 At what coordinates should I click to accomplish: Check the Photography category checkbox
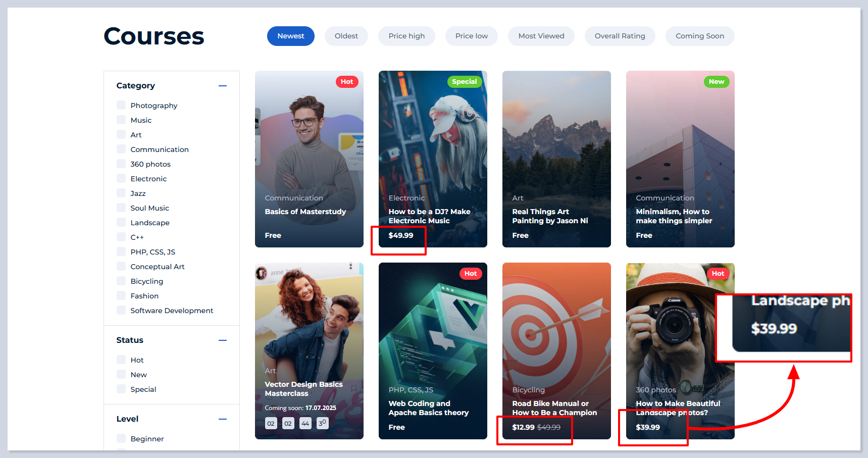click(x=121, y=105)
